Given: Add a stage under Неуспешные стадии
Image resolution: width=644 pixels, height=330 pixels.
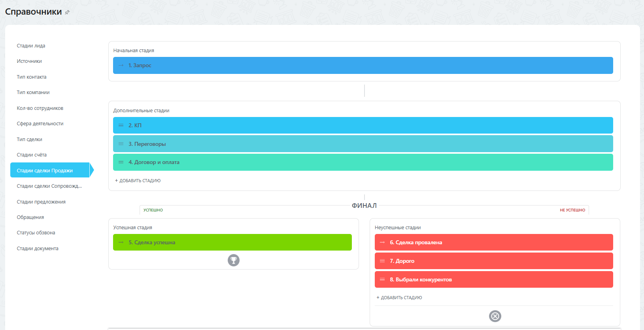Looking at the screenshot, I should 399,298.
